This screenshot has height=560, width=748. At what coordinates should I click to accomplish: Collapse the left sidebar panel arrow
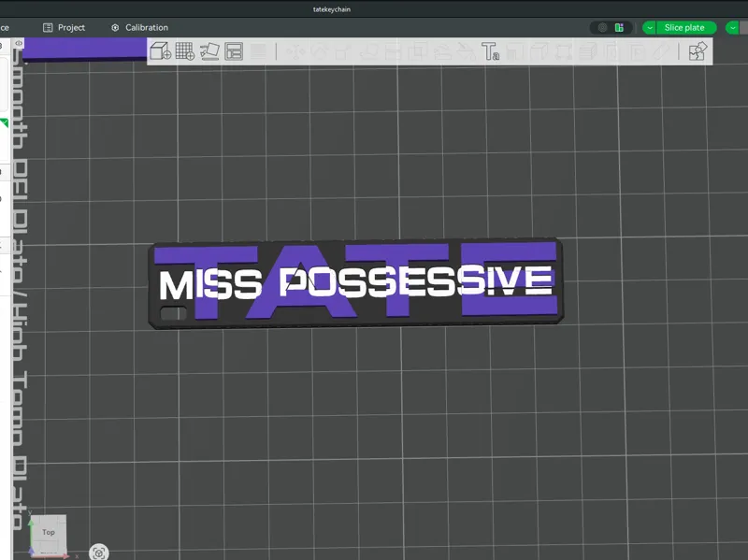(x=19, y=43)
